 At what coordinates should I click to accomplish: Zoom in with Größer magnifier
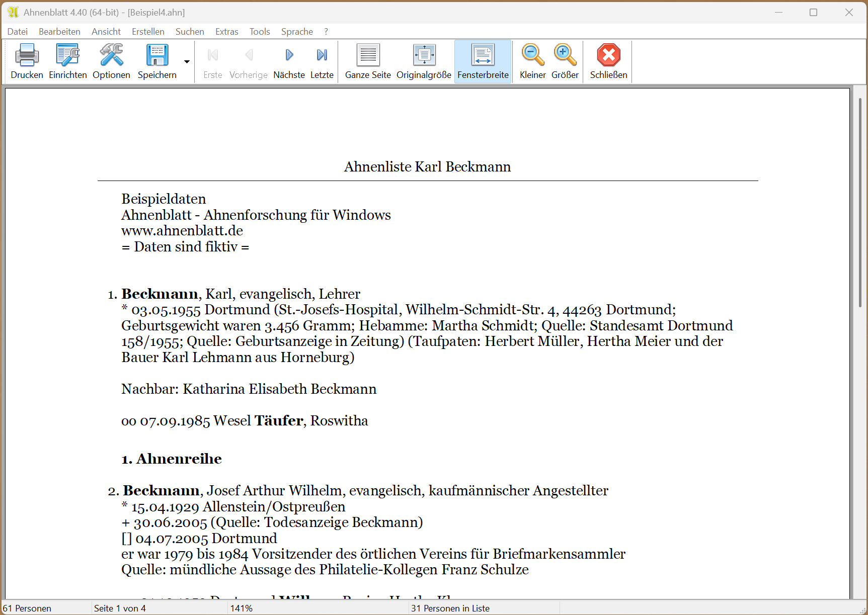(565, 56)
